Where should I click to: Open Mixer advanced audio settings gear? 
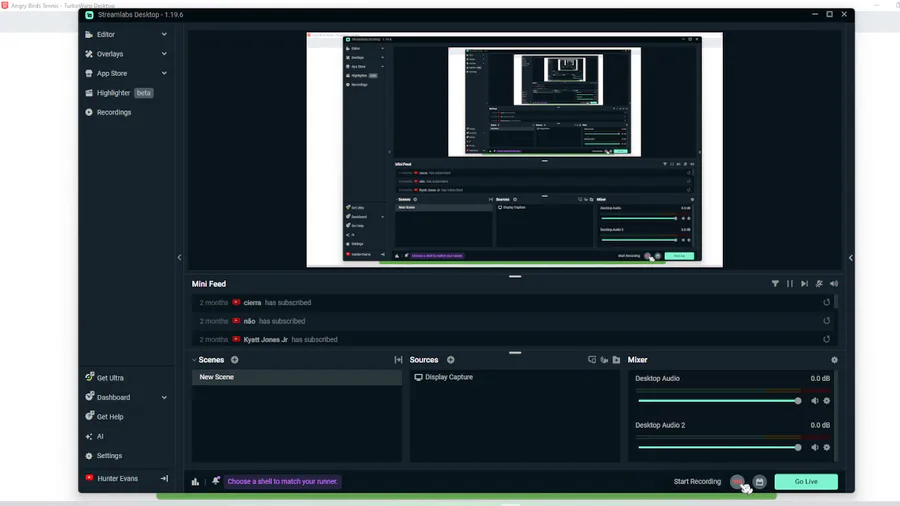[835, 360]
